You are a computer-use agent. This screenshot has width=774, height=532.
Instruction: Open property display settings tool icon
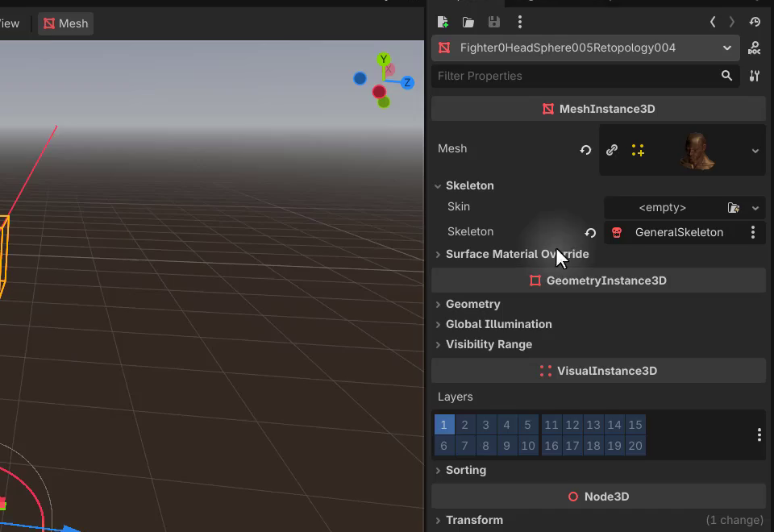(755, 76)
